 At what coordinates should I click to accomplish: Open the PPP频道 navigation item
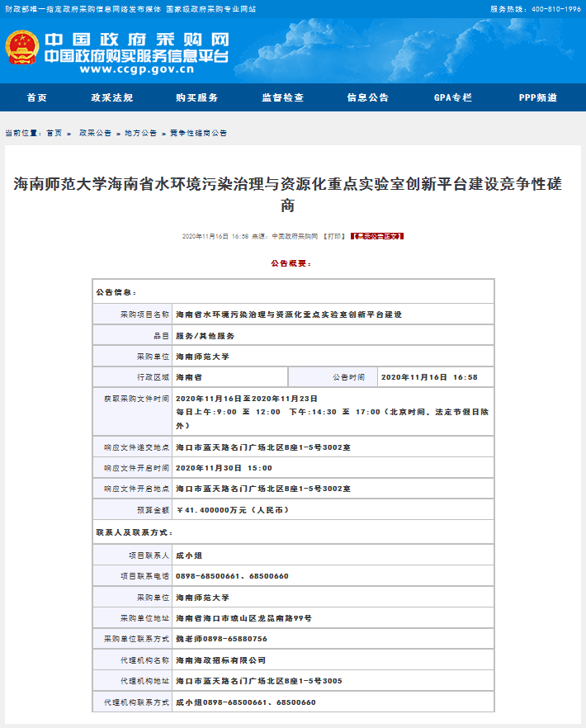point(537,97)
